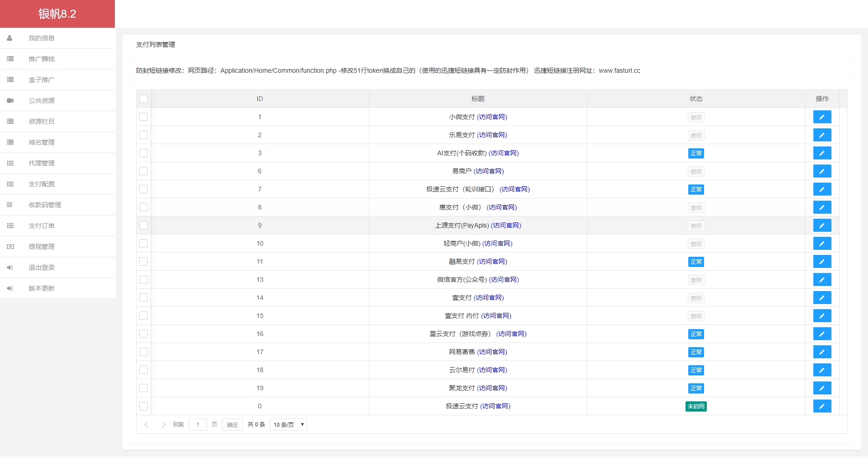Screen dimensions: 868x476
Task: Go to next page using right chevron
Action: (164, 425)
